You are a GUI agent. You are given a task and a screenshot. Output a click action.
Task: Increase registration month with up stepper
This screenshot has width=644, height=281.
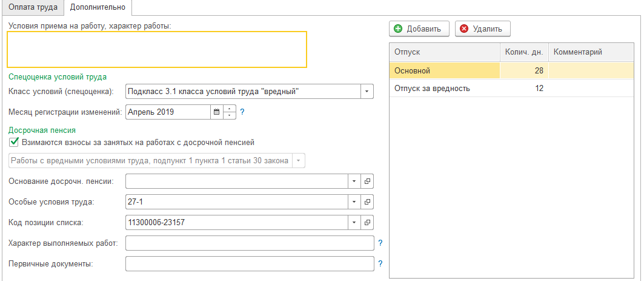[x=230, y=109]
